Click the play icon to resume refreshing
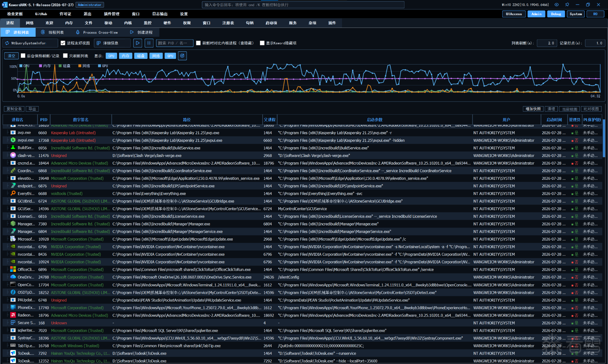The height and width of the screenshot is (364, 608). click(137, 43)
